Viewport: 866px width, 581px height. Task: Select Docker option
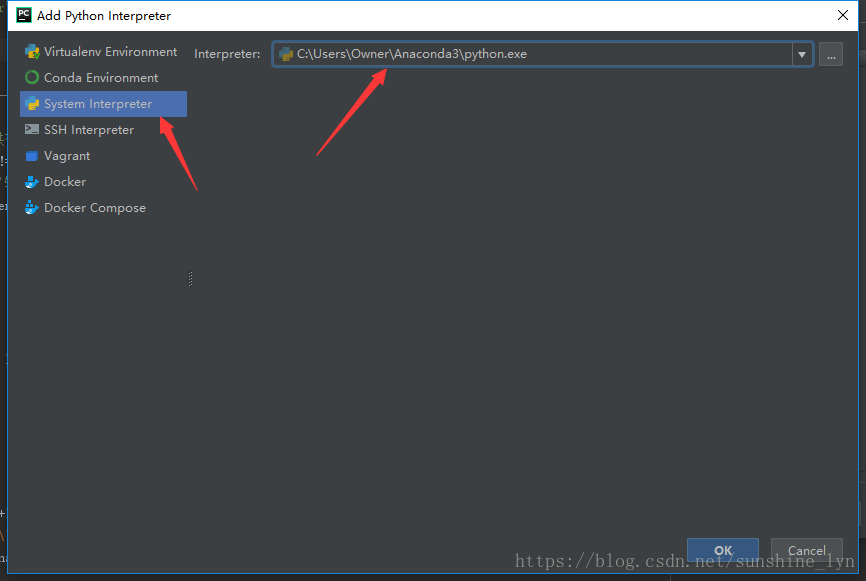[103, 182]
